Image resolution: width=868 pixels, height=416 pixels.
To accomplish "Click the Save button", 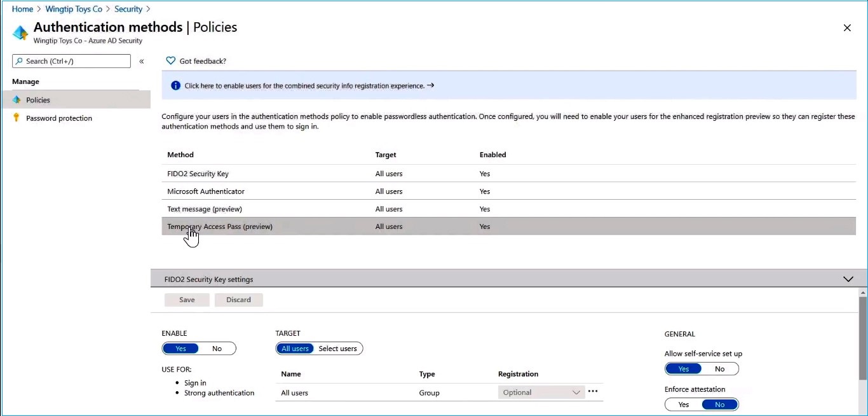I will point(187,300).
